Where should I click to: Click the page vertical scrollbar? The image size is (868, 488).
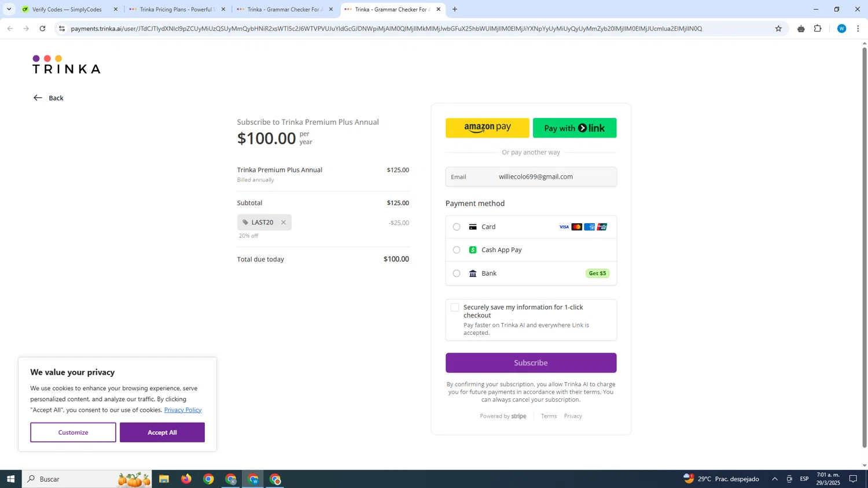coord(865,247)
